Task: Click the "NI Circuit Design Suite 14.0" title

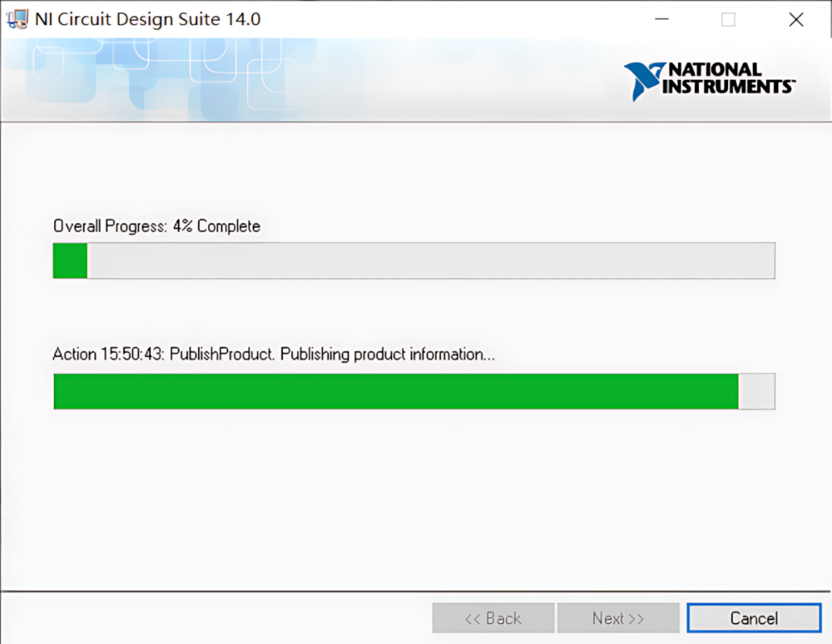Action: coord(147,19)
